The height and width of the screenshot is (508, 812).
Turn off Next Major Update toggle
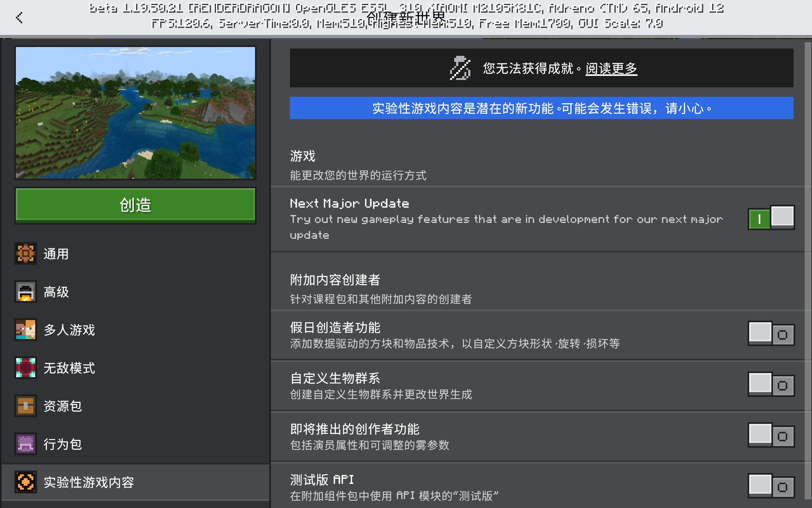click(771, 218)
